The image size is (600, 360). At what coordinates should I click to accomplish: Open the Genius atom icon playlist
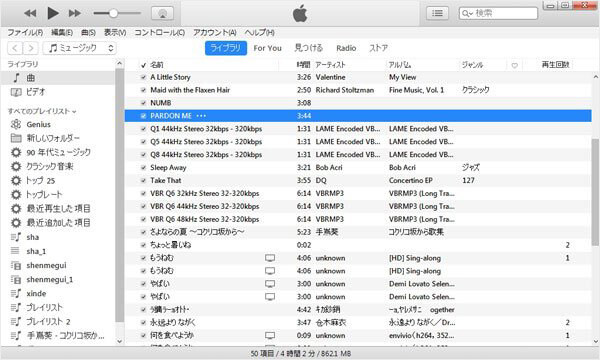pos(16,124)
